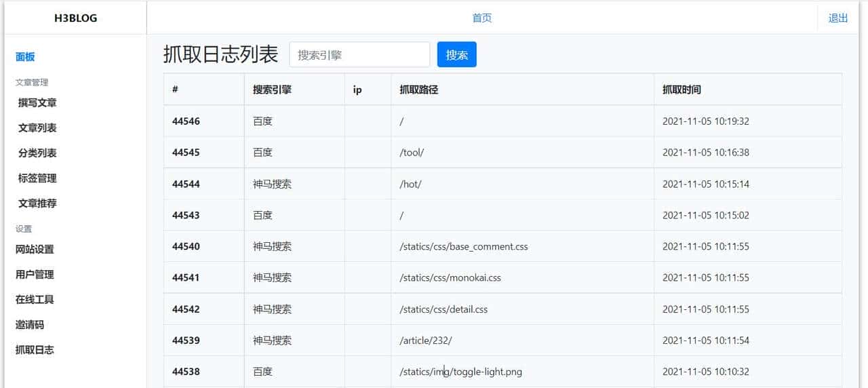Select log id 44541
Image resolution: width=868 pixels, height=388 pixels.
[x=186, y=277]
